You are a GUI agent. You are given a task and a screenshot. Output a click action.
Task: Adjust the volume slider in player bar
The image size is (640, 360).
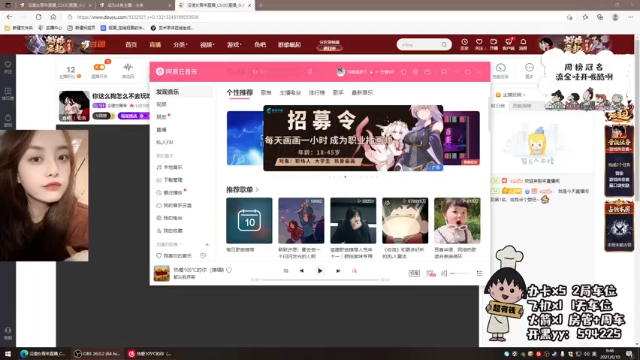(x=460, y=273)
